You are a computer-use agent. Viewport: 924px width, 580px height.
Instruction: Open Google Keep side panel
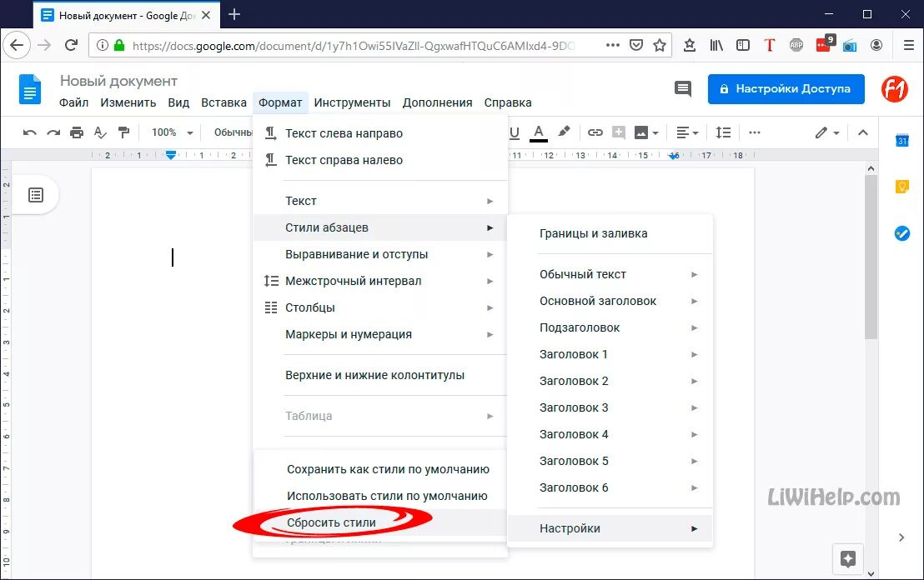pyautogui.click(x=902, y=187)
